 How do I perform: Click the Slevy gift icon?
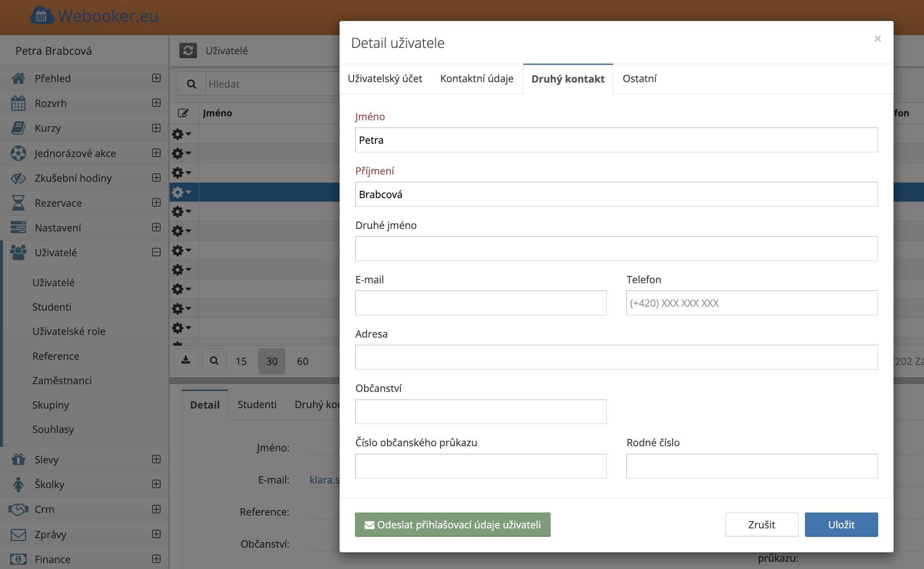[18, 459]
